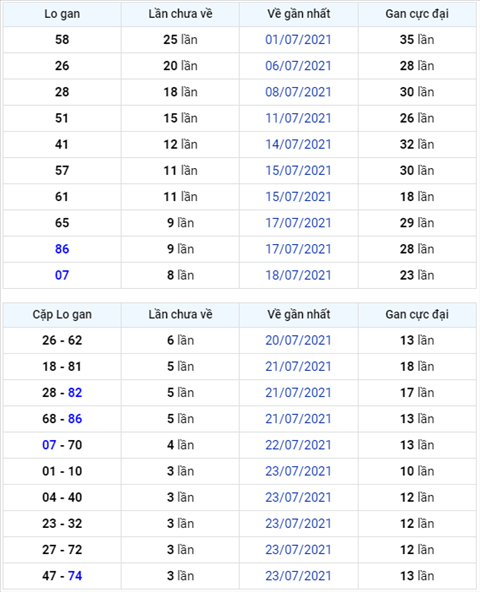The image size is (480, 592).
Task: Select number 65 in Lo gan column
Action: point(62,223)
